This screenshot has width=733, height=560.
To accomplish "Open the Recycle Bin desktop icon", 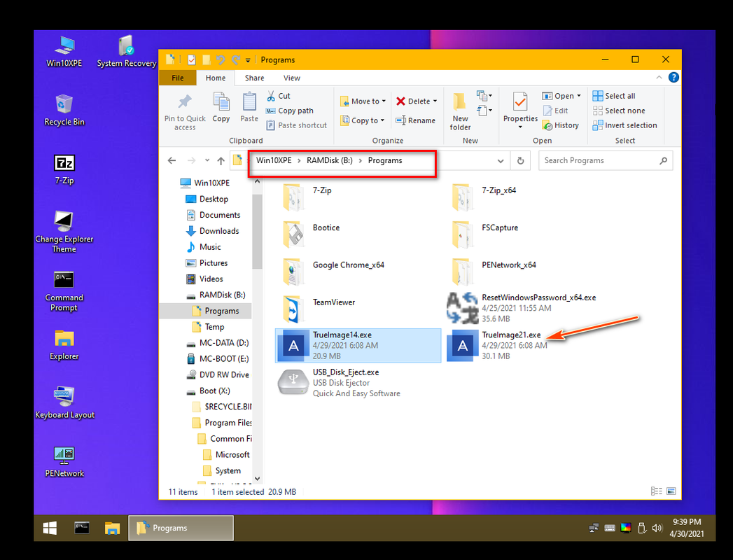I will [64, 110].
